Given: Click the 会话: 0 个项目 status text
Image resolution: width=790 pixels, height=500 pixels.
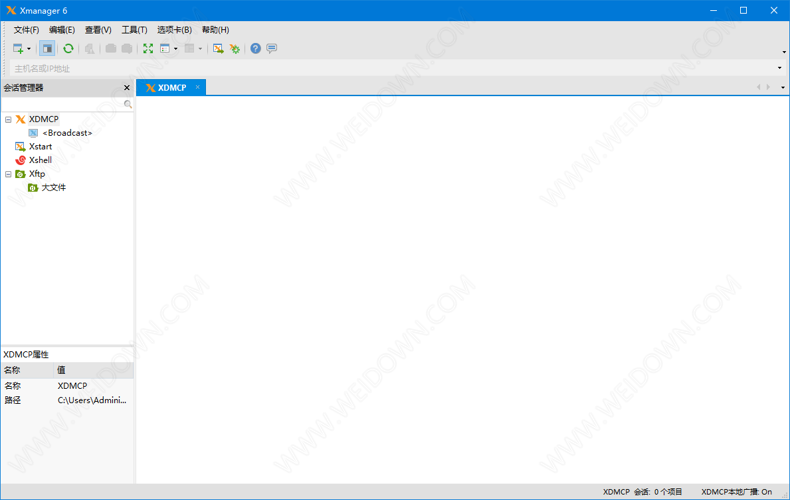Looking at the screenshot, I should click(x=657, y=491).
